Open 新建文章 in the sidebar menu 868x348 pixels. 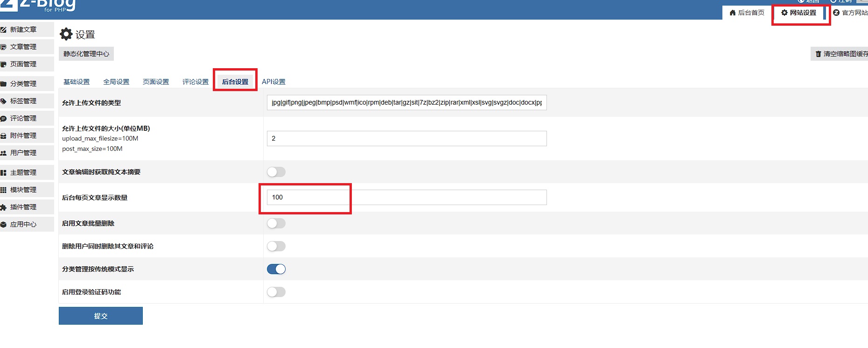tap(27, 29)
